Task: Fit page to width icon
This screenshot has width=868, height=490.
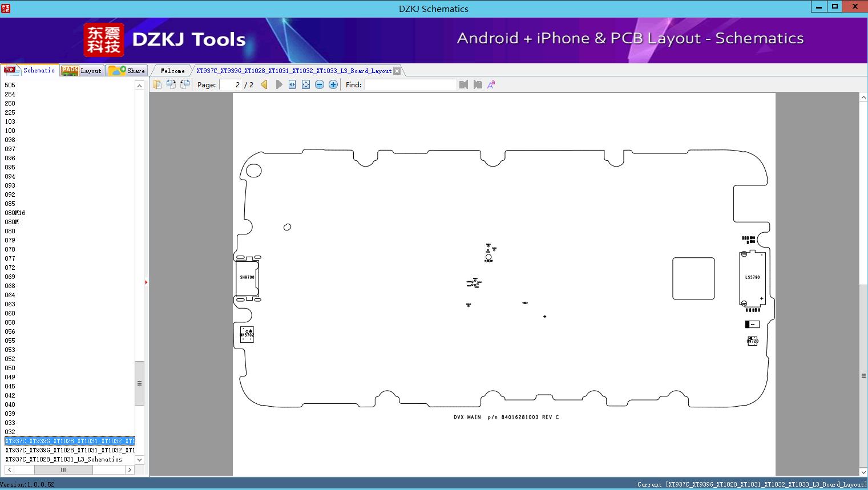Action: coord(292,84)
